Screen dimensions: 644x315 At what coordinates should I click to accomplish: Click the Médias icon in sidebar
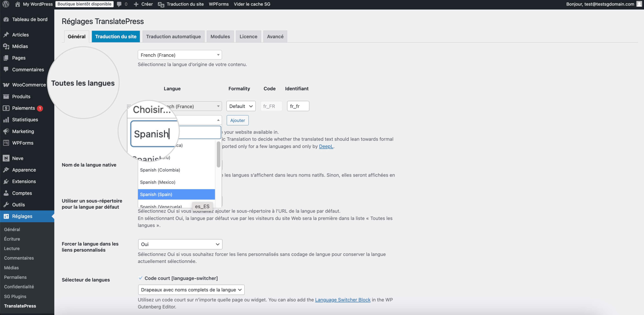pos(6,46)
